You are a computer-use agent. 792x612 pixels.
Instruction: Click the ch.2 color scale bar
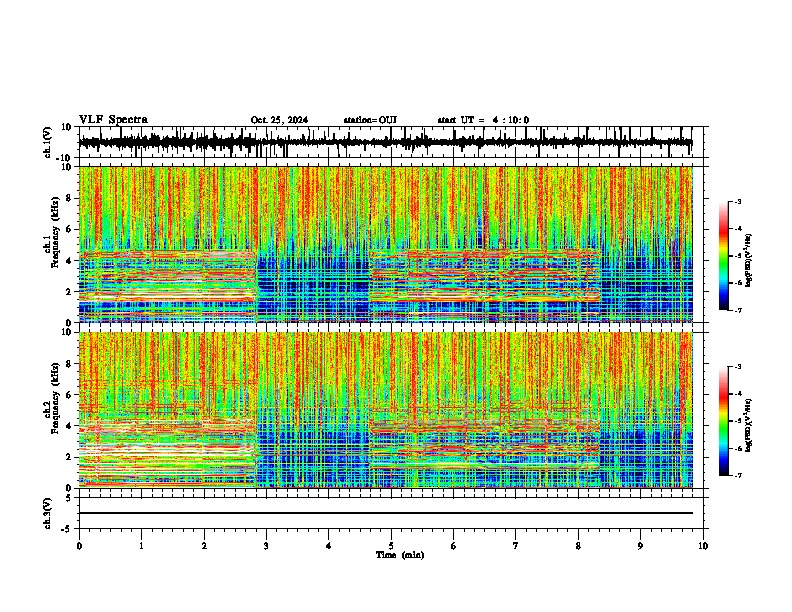click(x=724, y=421)
